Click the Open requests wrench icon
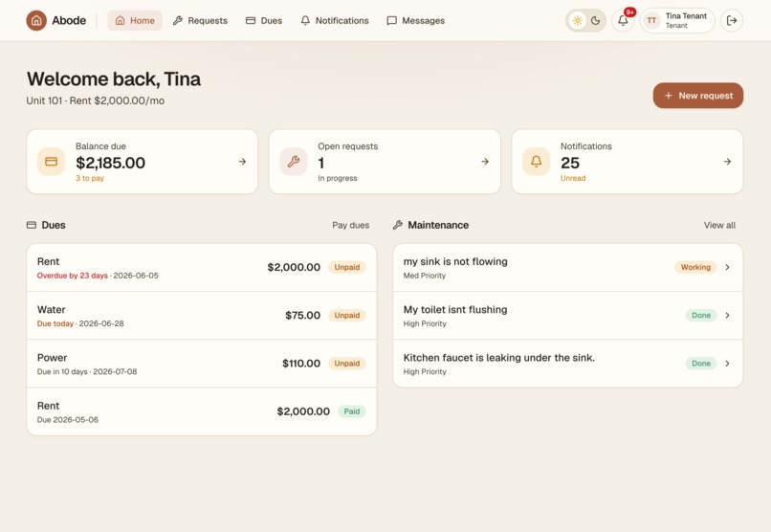771x532 pixels. [294, 162]
